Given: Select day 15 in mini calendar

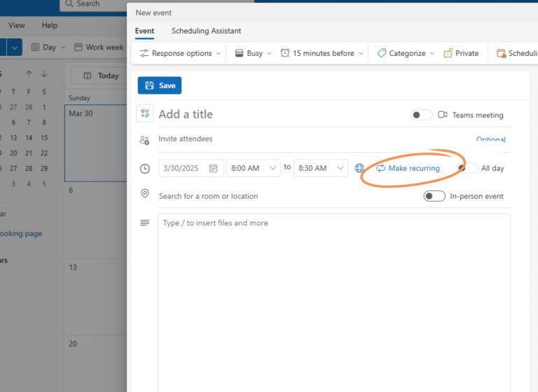Looking at the screenshot, I should pyautogui.click(x=44, y=137).
